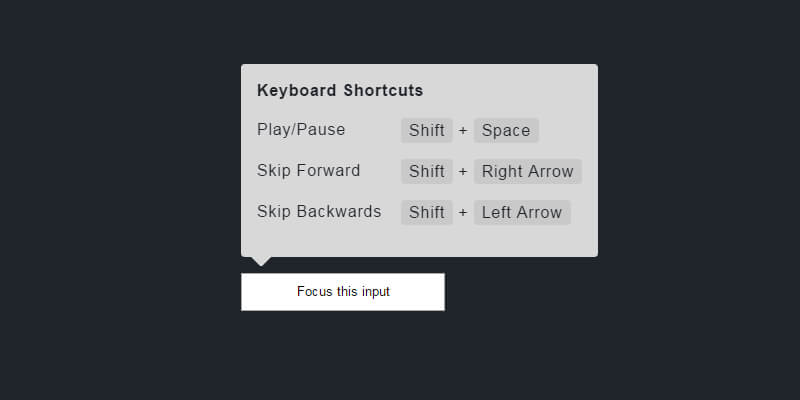This screenshot has width=800, height=400.
Task: Click the 'Focus this input' field
Action: [343, 292]
